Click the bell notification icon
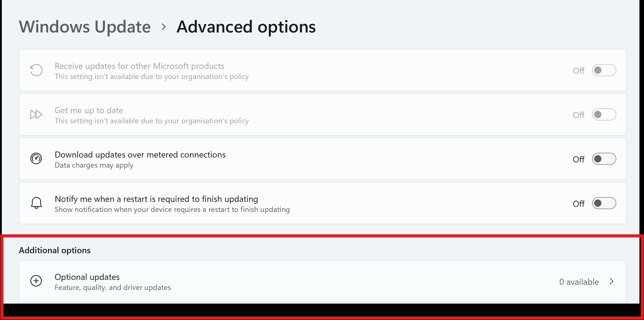 [36, 203]
